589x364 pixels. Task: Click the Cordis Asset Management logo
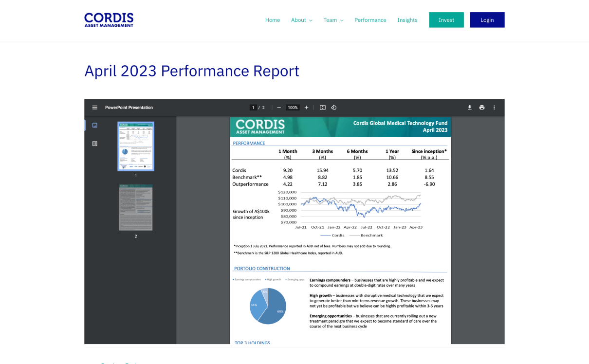pyautogui.click(x=109, y=20)
